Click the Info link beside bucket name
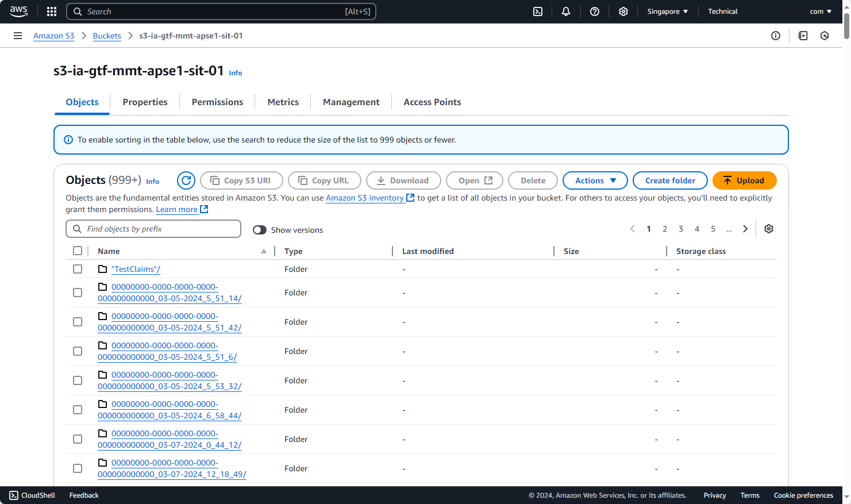The width and height of the screenshot is (851, 504). pyautogui.click(x=236, y=73)
